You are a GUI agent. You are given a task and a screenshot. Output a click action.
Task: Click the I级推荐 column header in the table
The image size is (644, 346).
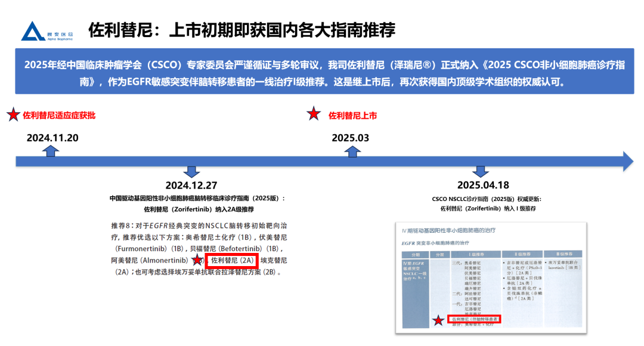coord(476,254)
